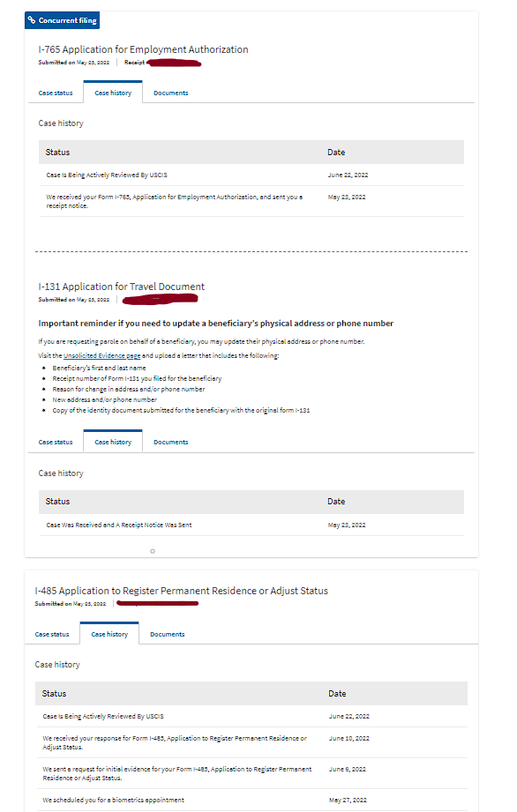This screenshot has height=812, width=517.
Task: Select I-485 Case history tab
Action: coord(109,634)
